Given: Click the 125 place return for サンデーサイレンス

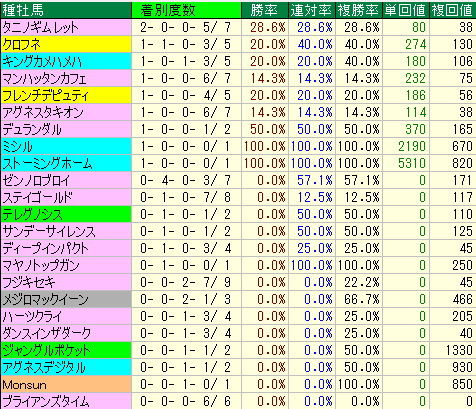Looking at the screenshot, I should 462,231.
